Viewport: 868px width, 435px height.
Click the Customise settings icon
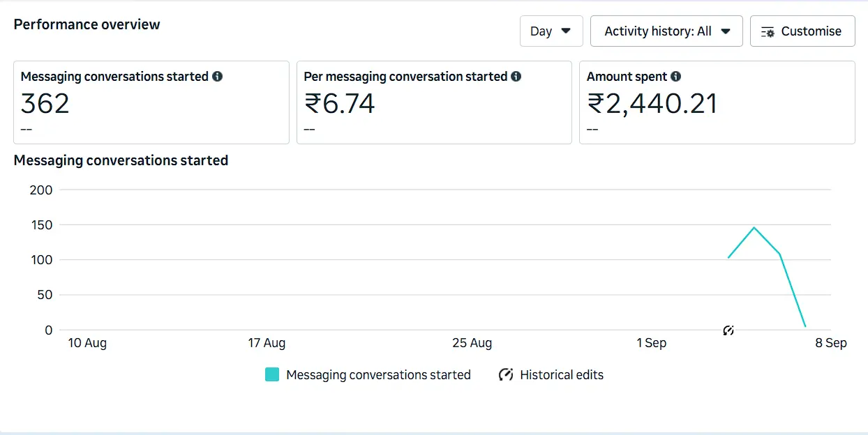click(x=767, y=31)
